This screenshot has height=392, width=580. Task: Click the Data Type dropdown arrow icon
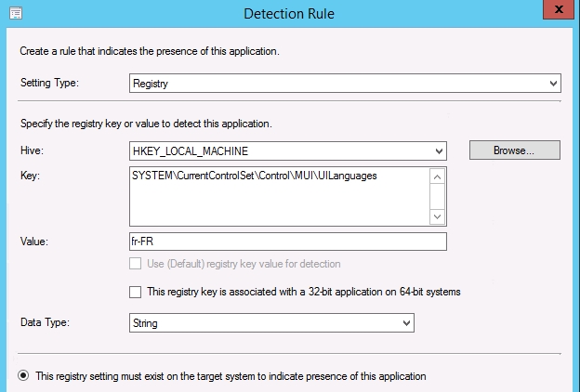(406, 322)
